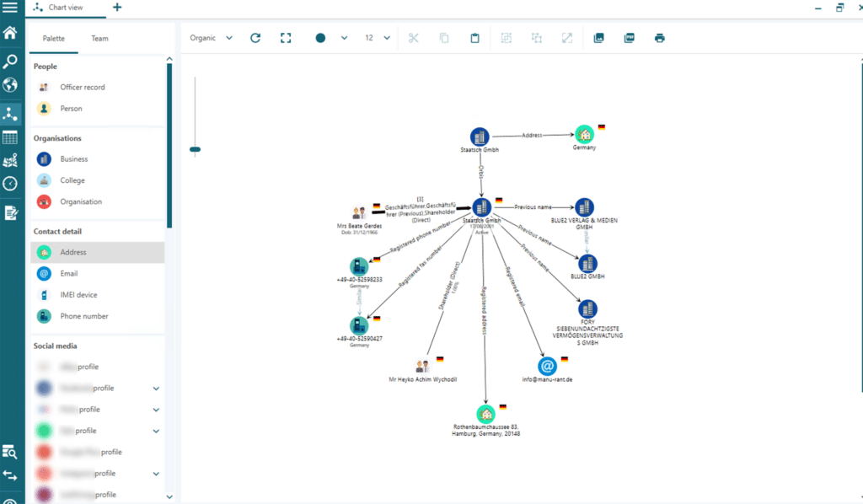
Task: Open the maps icon in sidebar
Action: pyautogui.click(x=10, y=161)
